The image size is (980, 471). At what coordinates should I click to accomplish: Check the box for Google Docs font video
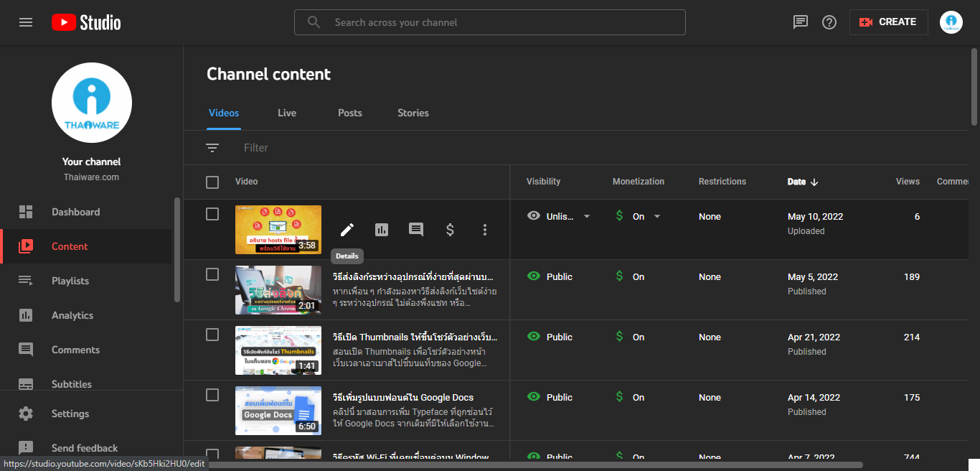point(212,395)
